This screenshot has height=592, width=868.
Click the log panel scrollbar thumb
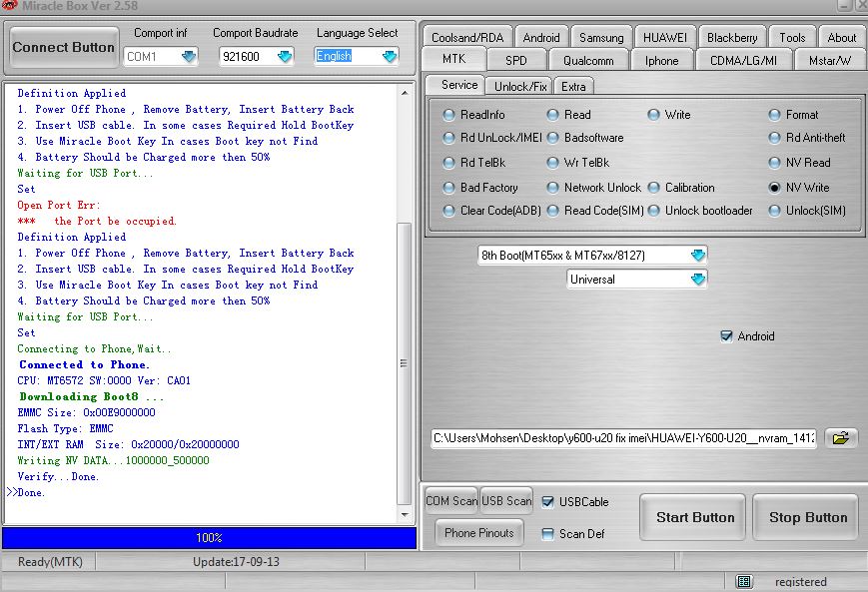click(405, 363)
